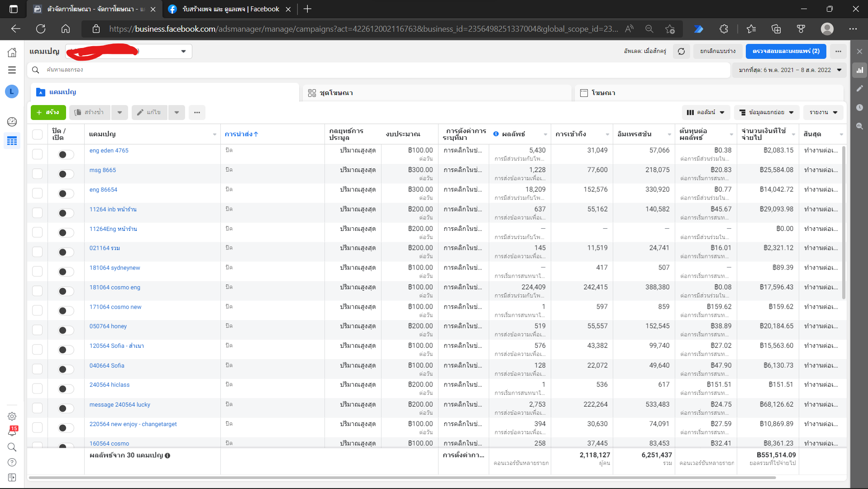868x489 pixels.
Task: Click the magnifier inspect icon in right panel
Action: [x=859, y=126]
